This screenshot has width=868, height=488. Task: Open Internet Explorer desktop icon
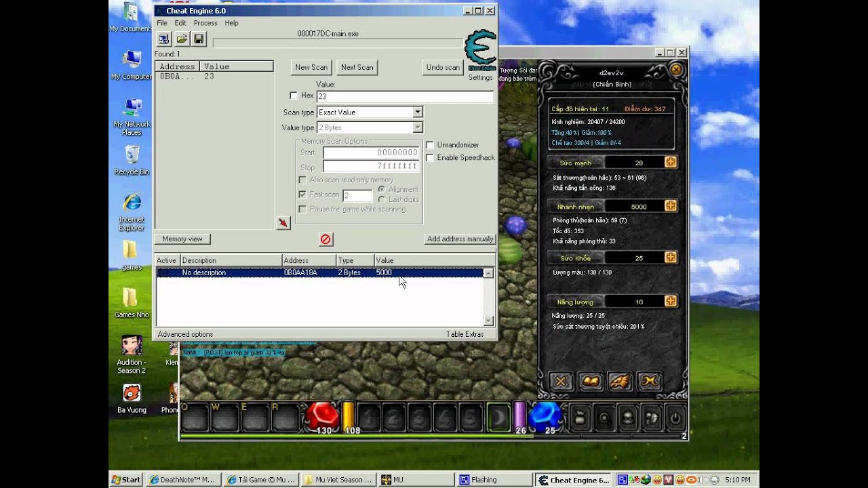tap(132, 212)
